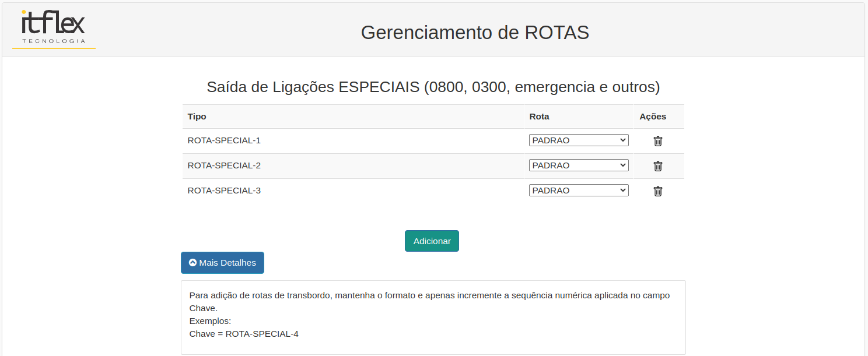Click the trash icon for ROTA-SPECIAL-2

657,166
